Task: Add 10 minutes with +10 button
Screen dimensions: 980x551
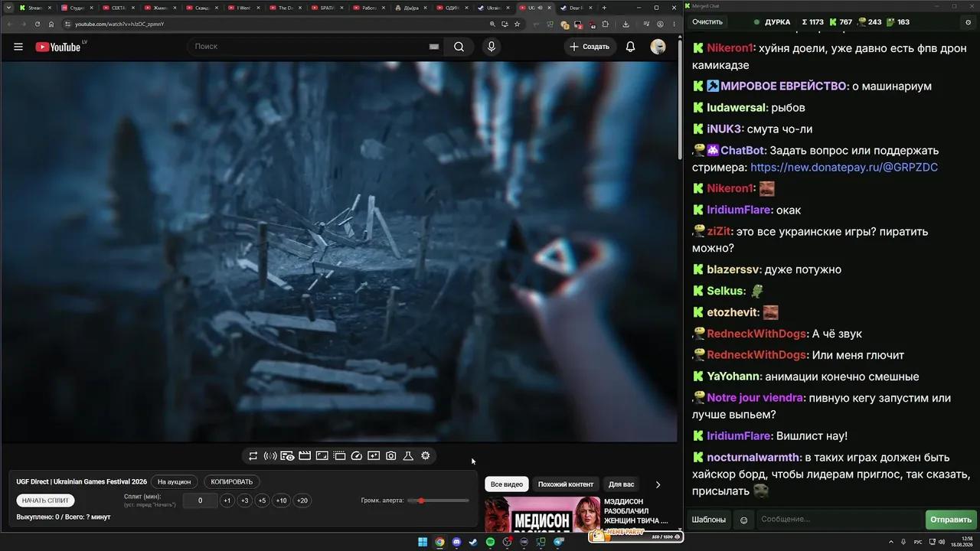Action: click(x=281, y=500)
